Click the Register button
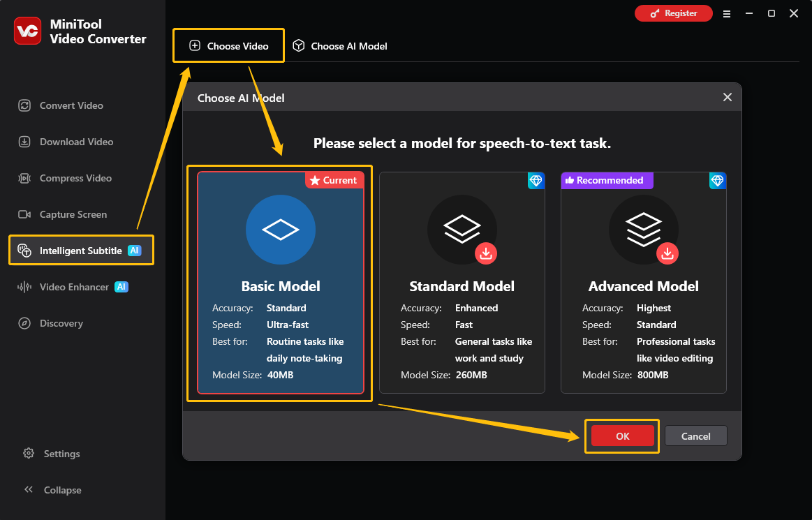Image resolution: width=812 pixels, height=520 pixels. [673, 13]
